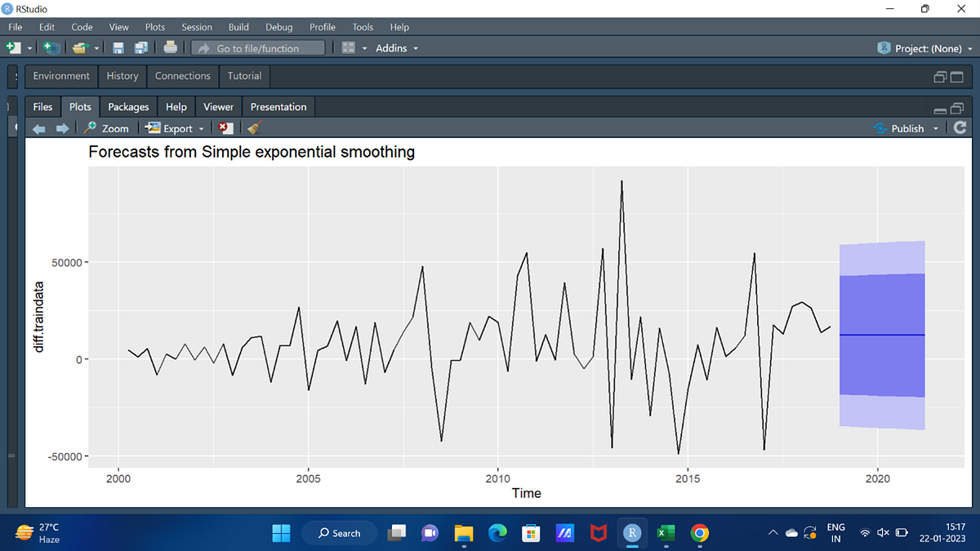Open the Addins dropdown
Viewport: 980px width, 551px height.
397,47
